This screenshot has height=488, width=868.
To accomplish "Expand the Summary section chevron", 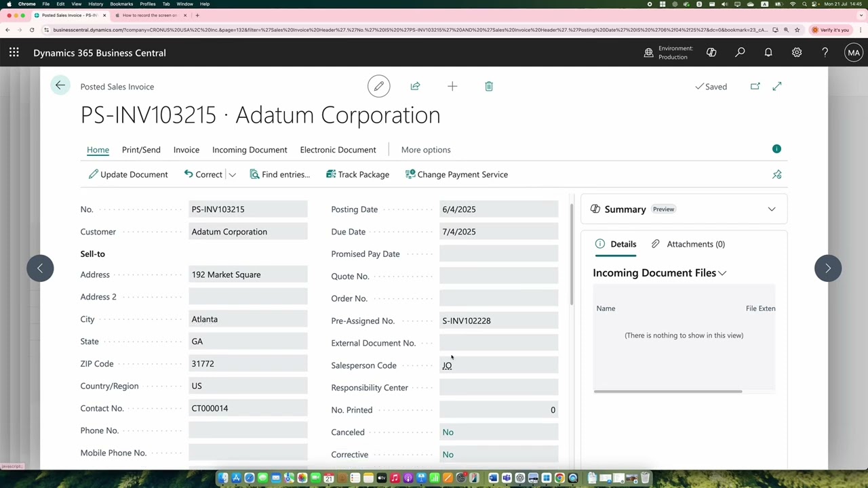I will (x=772, y=209).
